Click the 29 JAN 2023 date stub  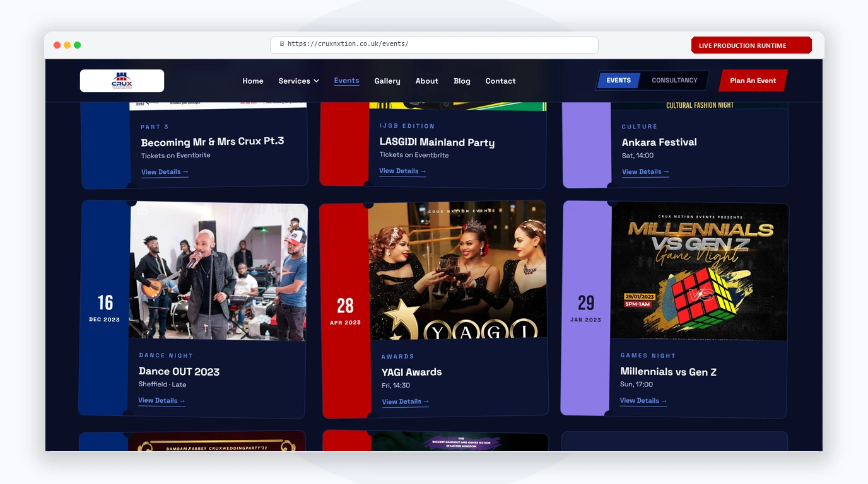pyautogui.click(x=586, y=308)
